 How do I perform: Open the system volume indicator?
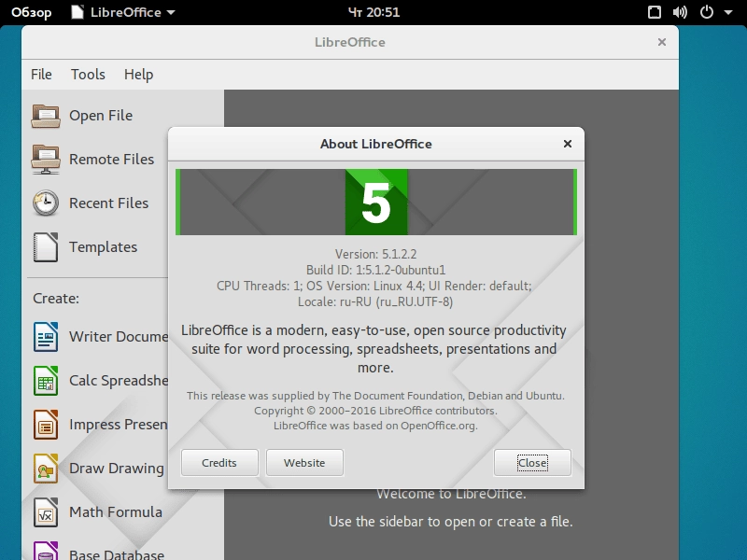(x=680, y=12)
